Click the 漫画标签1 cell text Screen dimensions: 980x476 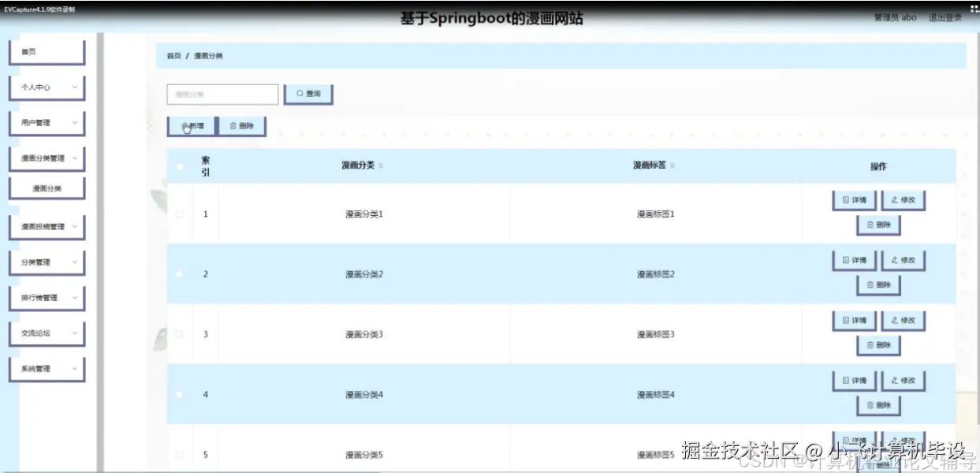[656, 214]
